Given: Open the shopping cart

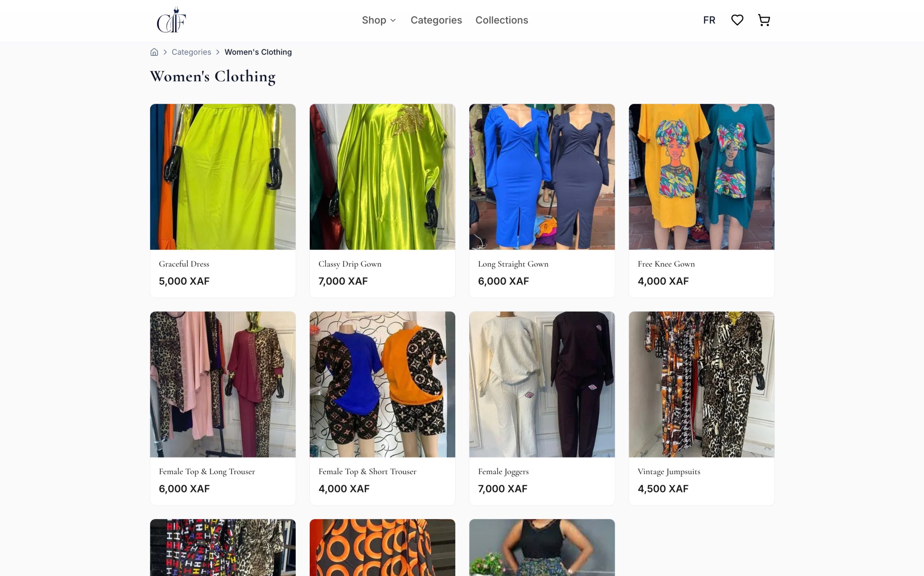Looking at the screenshot, I should click(763, 20).
